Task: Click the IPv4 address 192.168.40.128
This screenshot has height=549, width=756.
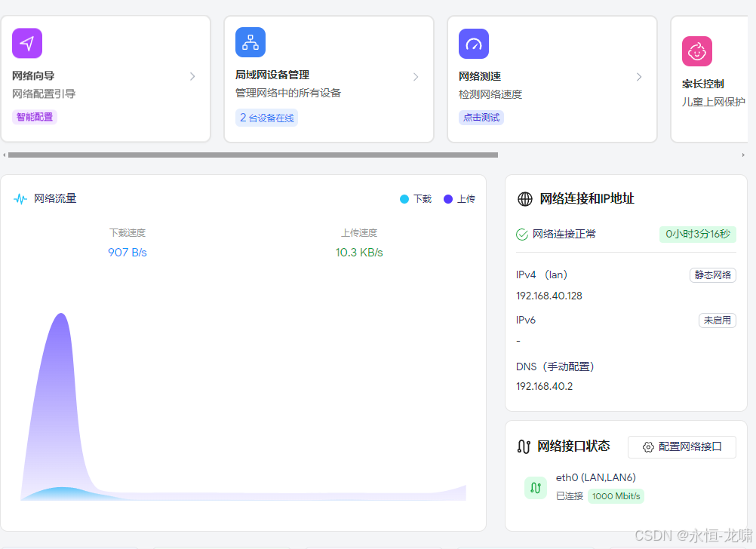Action: (x=549, y=296)
